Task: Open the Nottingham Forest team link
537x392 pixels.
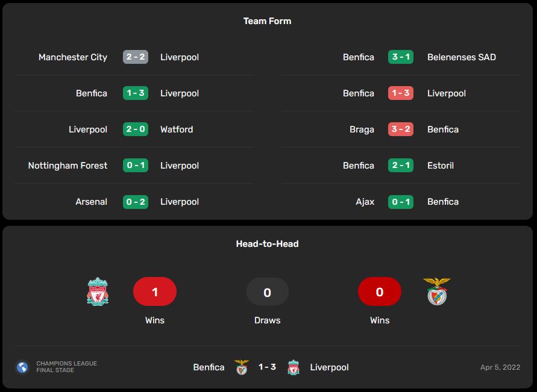Action: pyautogui.click(x=68, y=166)
